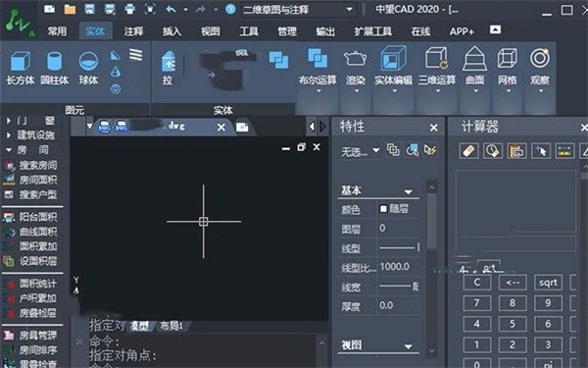588x368 pixels.
Task: Click the 特性 panel vertical scrollbar
Action: [x=431, y=222]
